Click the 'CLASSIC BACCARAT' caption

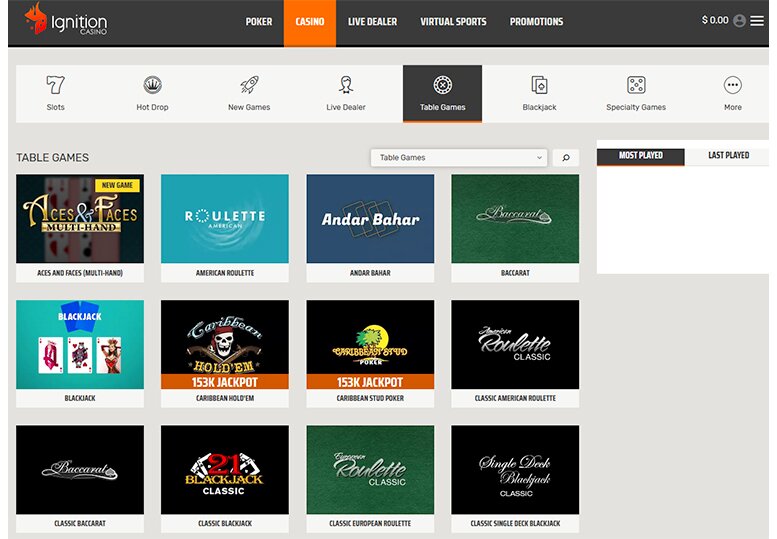[80, 524]
